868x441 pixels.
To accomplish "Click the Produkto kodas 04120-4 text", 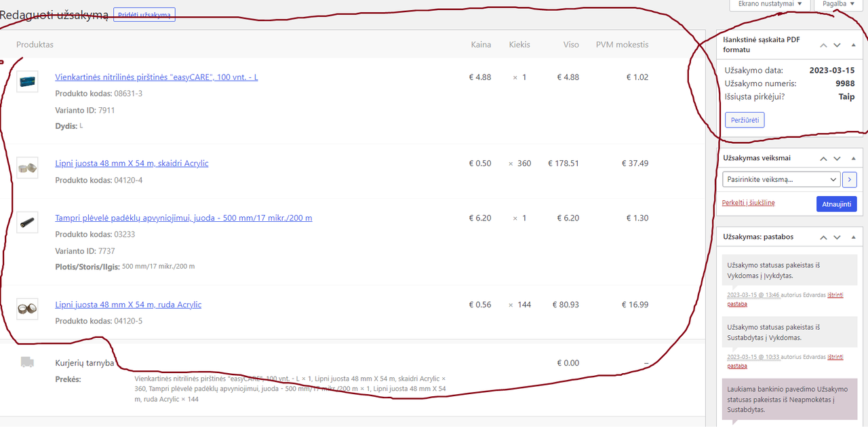I will tap(98, 180).
